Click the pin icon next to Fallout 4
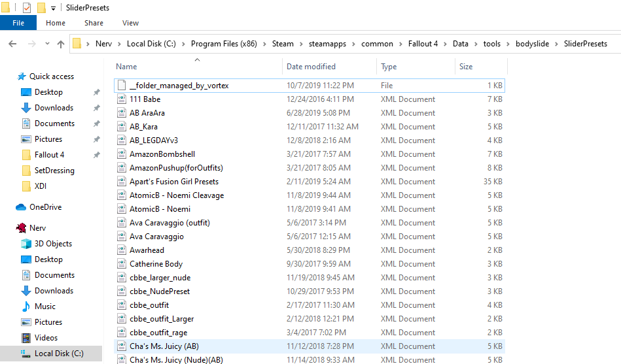 point(96,155)
